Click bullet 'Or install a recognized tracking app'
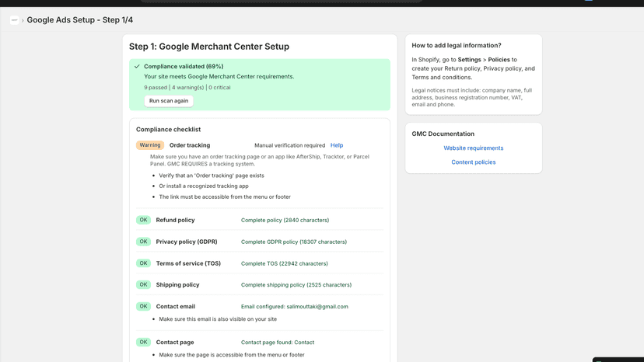 pos(204,186)
